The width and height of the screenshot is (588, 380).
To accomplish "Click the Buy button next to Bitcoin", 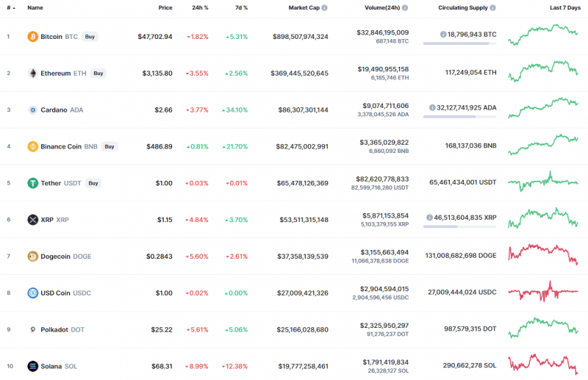I will pos(89,36).
